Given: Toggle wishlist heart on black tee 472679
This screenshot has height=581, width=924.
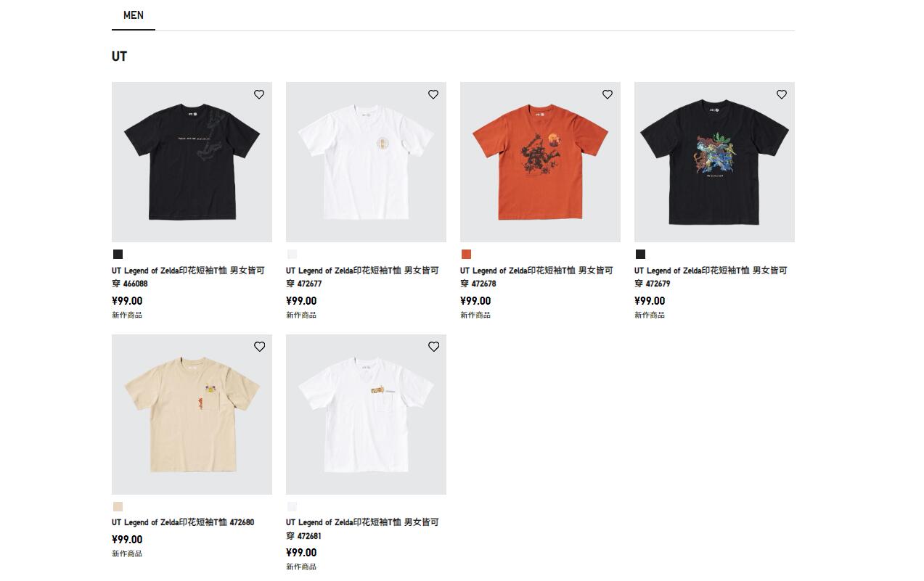Looking at the screenshot, I should (782, 94).
